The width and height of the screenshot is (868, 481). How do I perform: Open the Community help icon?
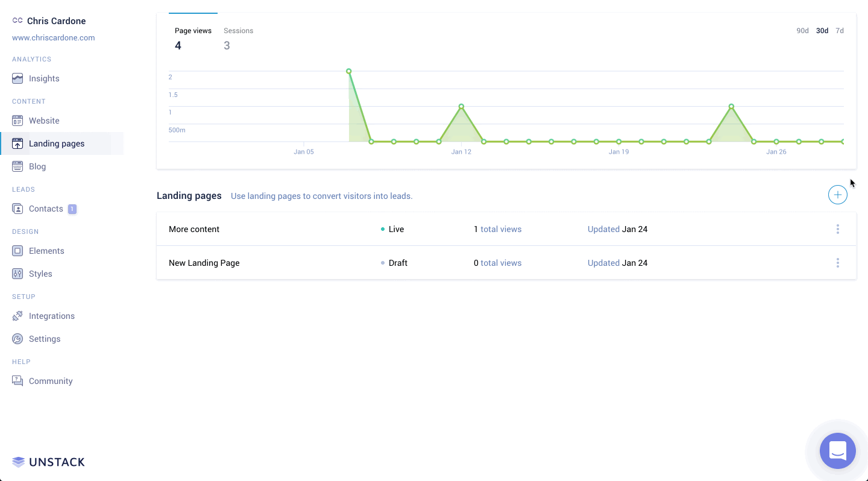[17, 381]
